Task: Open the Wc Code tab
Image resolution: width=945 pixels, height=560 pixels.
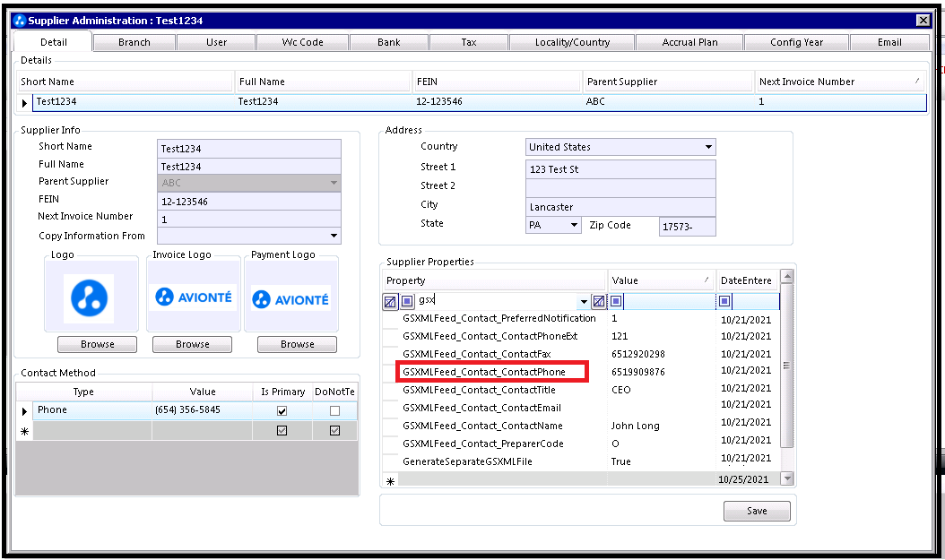Action: [302, 42]
